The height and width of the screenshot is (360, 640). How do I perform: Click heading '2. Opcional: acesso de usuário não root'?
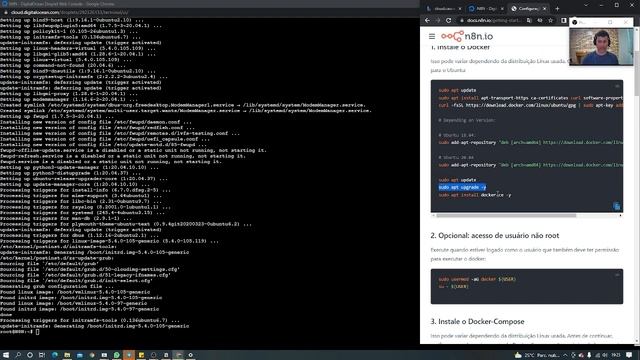point(495,236)
